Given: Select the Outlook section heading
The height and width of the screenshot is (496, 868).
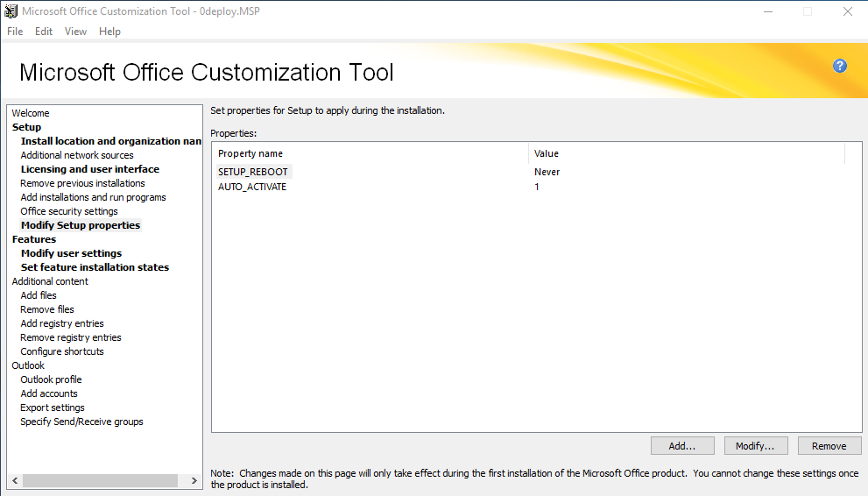Looking at the screenshot, I should click(28, 365).
